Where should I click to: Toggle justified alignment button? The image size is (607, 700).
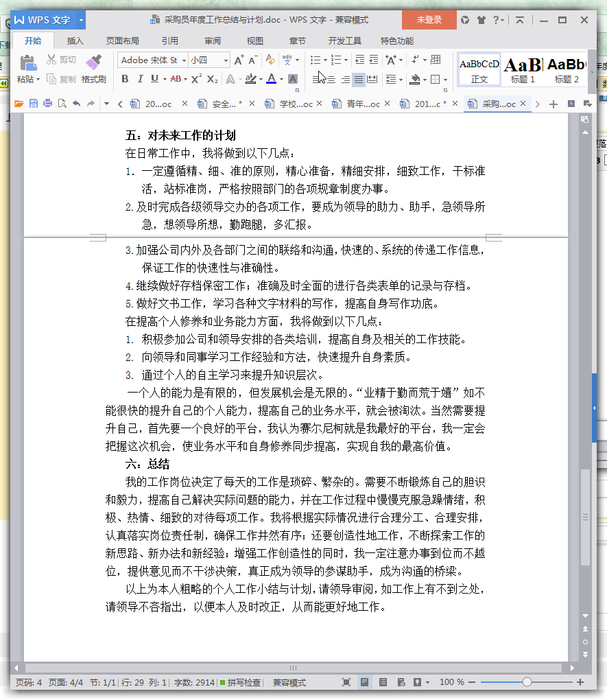(x=359, y=80)
